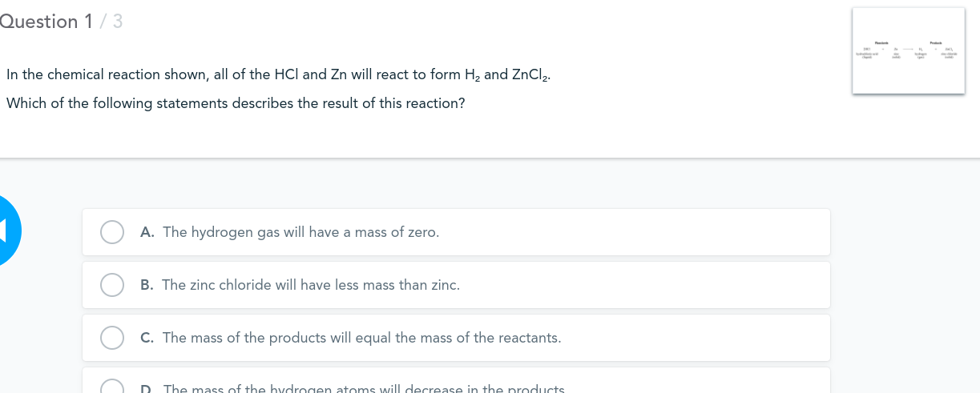Viewport: 980px width, 393px height.
Task: Click the Products side of the reaction thumbnail
Action: (935, 50)
